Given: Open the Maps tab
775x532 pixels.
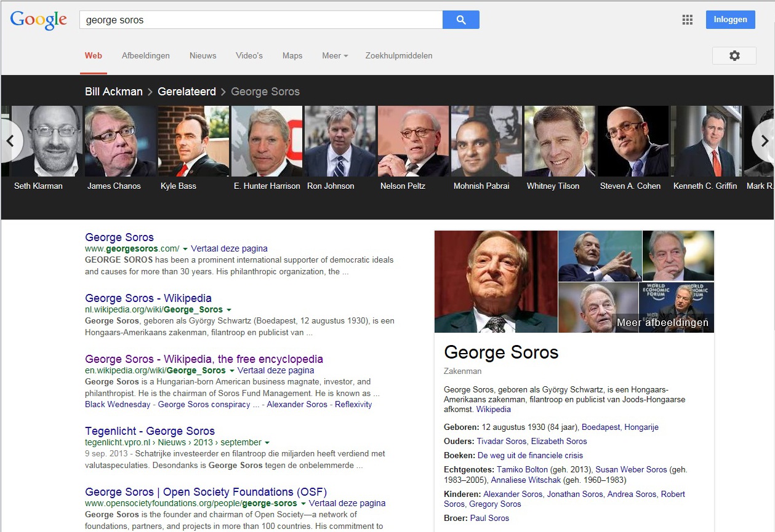Looking at the screenshot, I should tap(292, 55).
